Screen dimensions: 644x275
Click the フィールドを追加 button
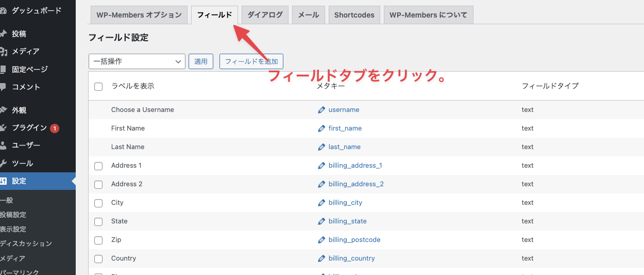(x=251, y=61)
